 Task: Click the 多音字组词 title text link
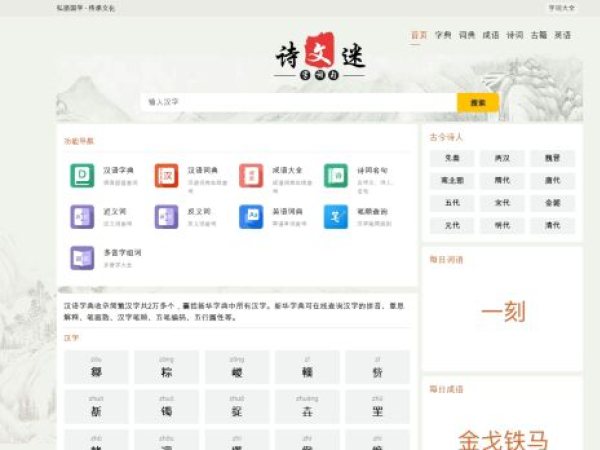(122, 253)
